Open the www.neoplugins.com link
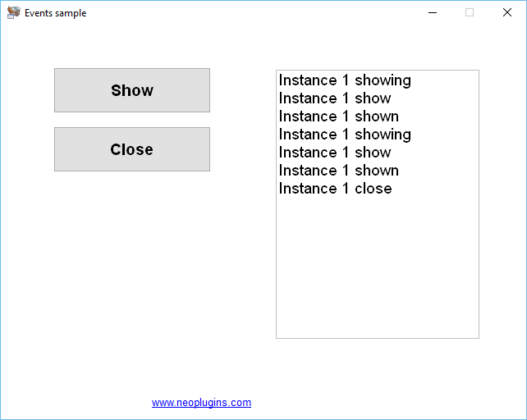Image resolution: width=527 pixels, height=420 pixels. click(x=201, y=403)
